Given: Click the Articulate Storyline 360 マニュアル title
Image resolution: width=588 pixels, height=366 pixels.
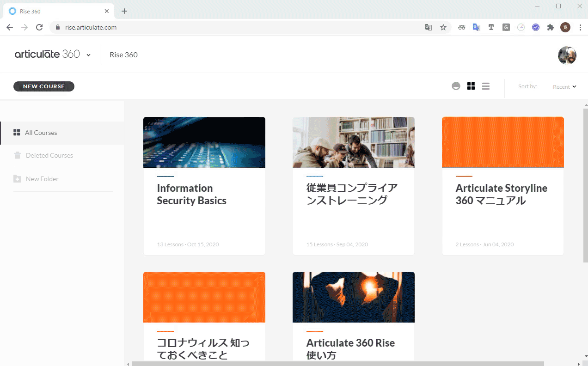Looking at the screenshot, I should click(502, 194).
